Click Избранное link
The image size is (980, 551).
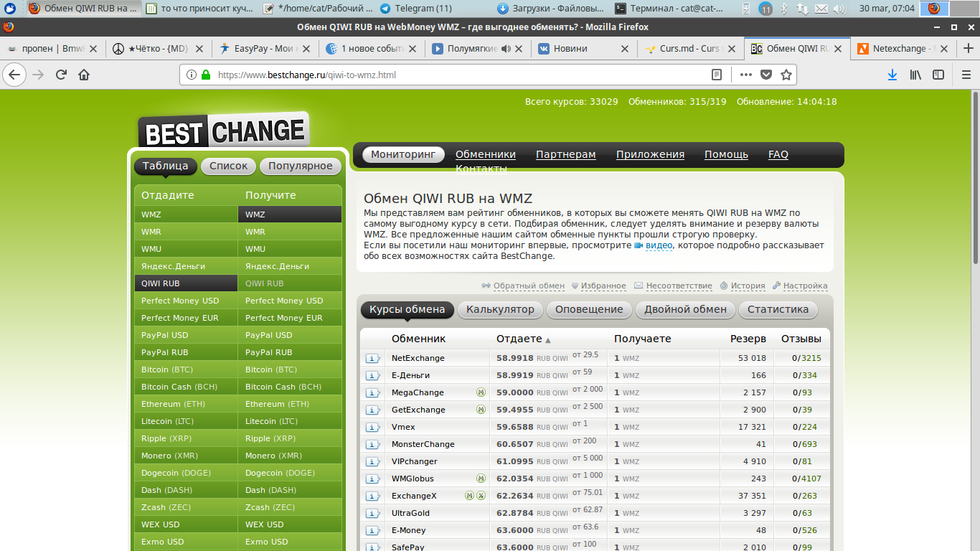[x=603, y=286]
